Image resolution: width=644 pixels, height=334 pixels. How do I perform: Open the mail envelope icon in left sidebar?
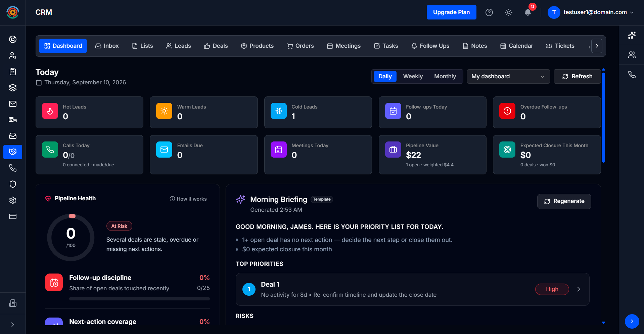click(13, 104)
